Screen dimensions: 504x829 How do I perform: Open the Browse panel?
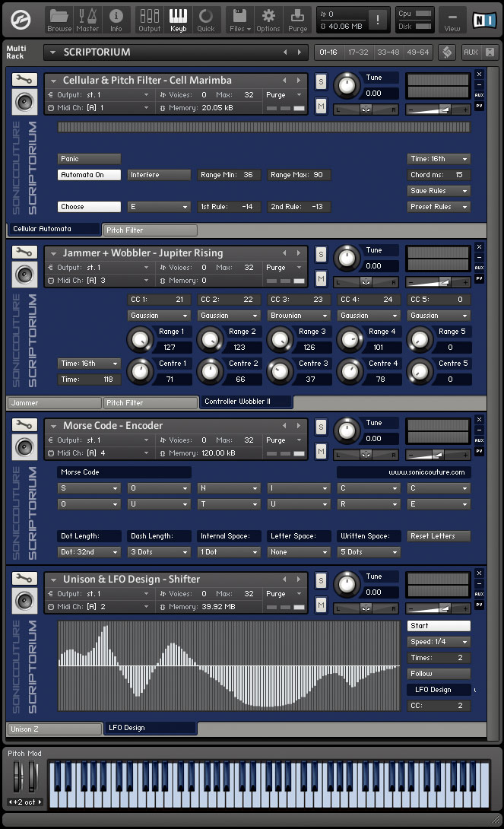point(59,20)
